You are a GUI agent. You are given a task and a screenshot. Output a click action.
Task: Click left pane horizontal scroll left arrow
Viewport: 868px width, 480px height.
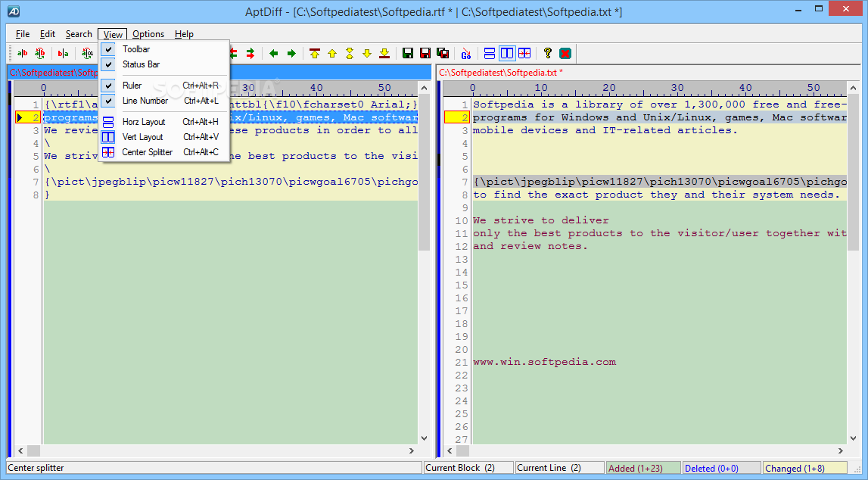20,450
